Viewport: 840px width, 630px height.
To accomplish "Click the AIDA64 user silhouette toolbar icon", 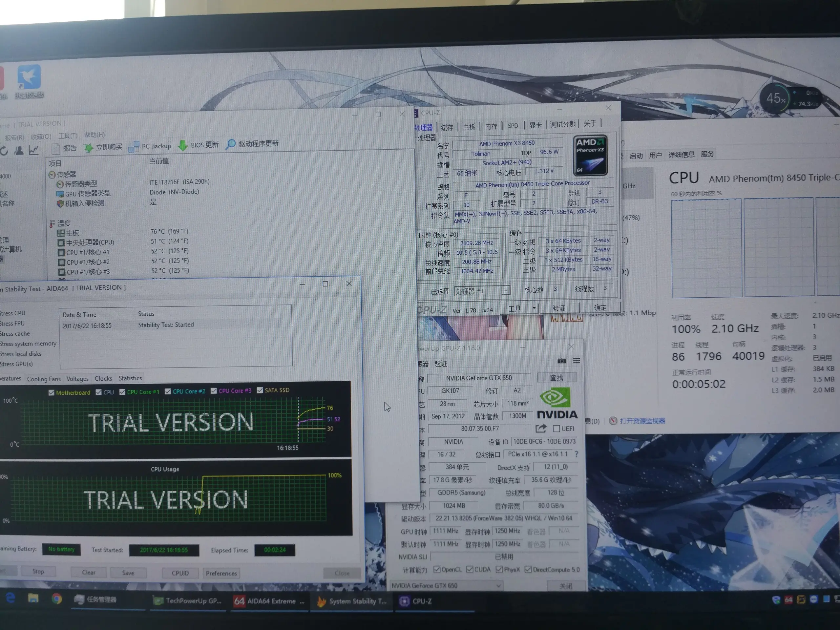I will (x=19, y=151).
